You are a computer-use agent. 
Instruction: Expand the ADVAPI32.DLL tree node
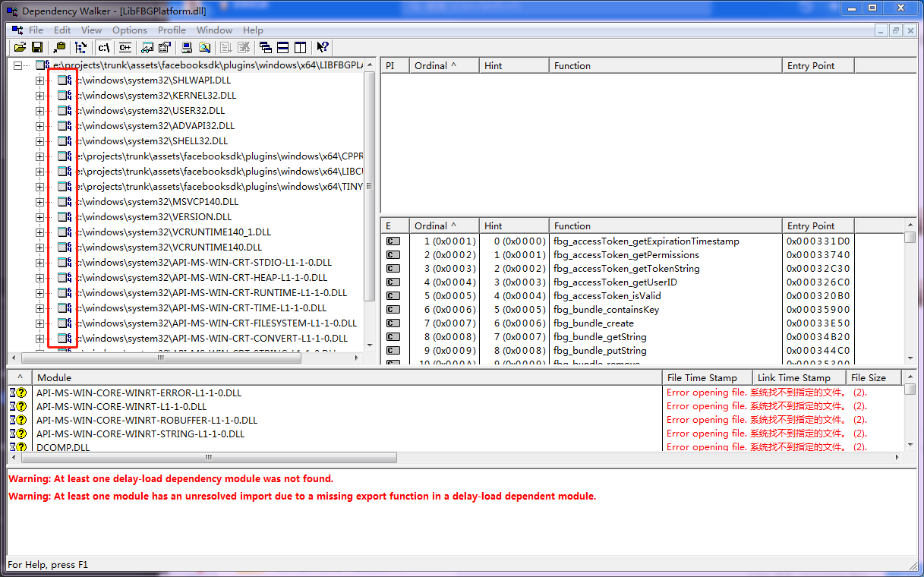(39, 126)
